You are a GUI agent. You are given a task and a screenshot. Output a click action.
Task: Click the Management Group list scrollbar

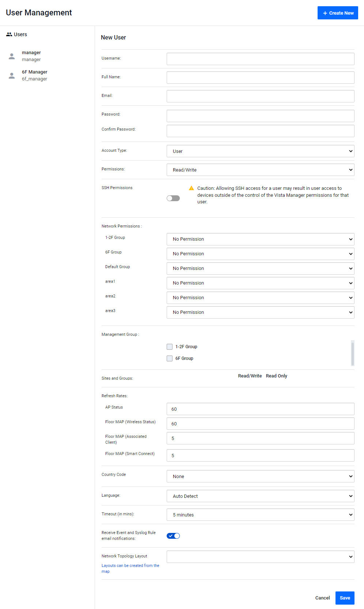pyautogui.click(x=352, y=353)
